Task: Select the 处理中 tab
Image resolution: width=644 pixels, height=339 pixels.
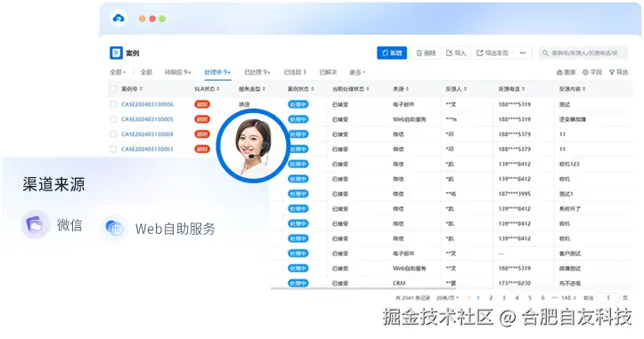Action: click(x=217, y=72)
